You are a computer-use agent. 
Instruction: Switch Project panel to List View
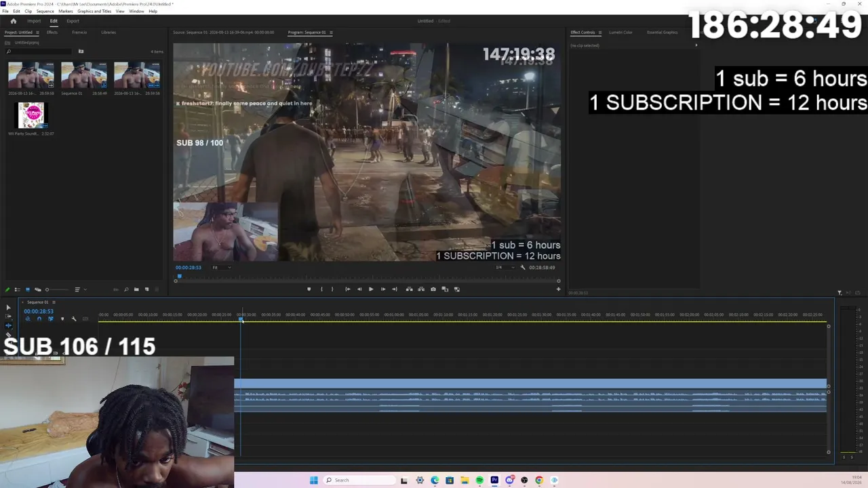[18, 289]
